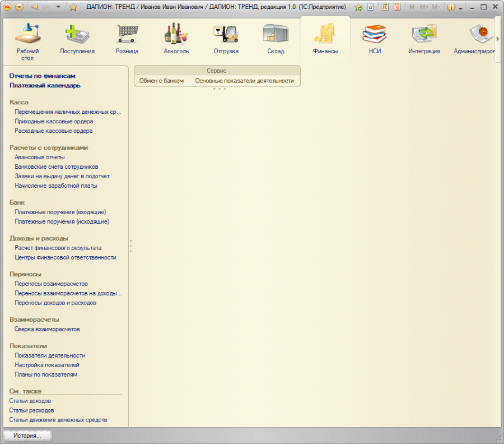The image size is (504, 444).
Task: Minimize the ДАЛИОН: ТРЕНД window
Action: coord(472,7)
